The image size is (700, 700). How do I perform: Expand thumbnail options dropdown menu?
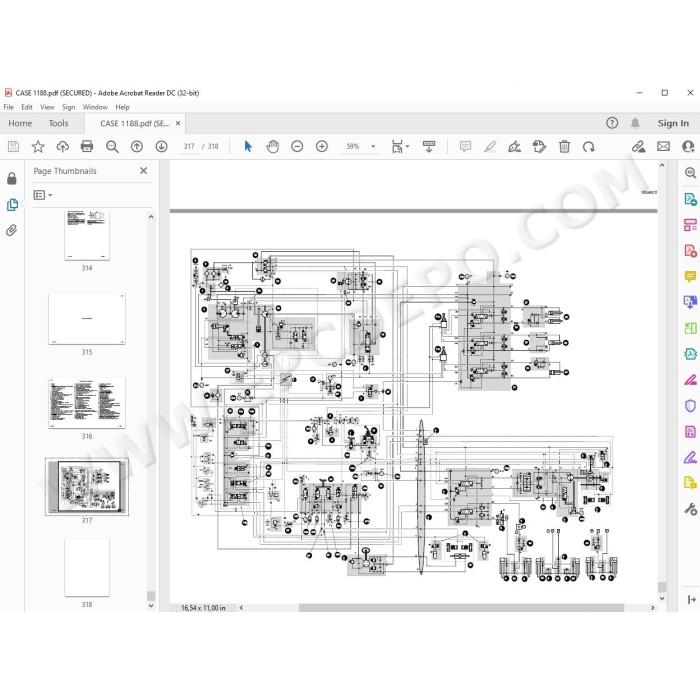(43, 195)
